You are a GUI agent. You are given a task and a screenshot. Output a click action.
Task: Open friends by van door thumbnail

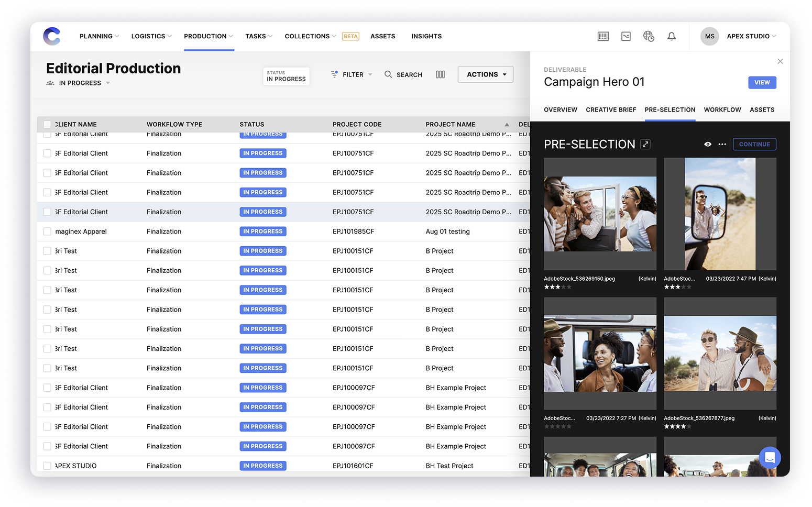pos(600,214)
